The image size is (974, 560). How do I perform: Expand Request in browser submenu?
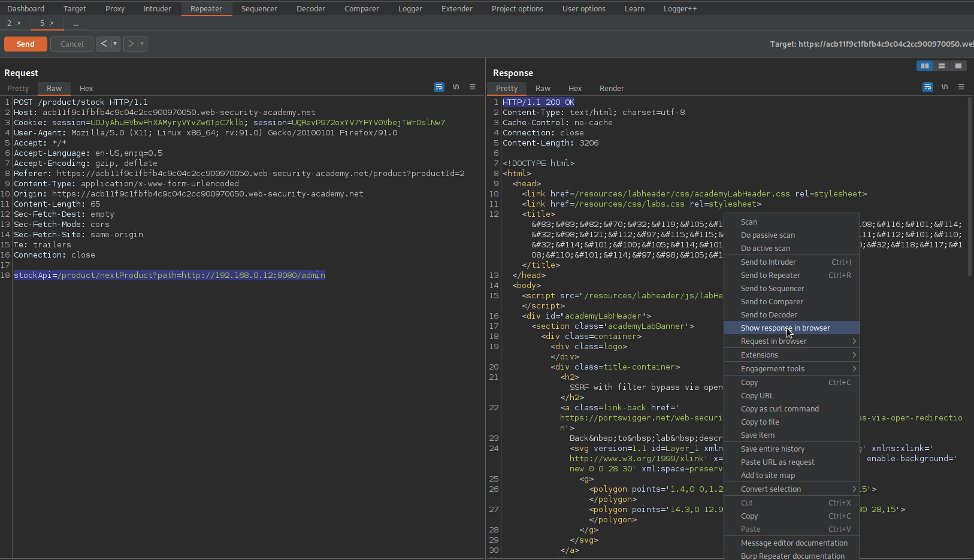[x=792, y=341]
